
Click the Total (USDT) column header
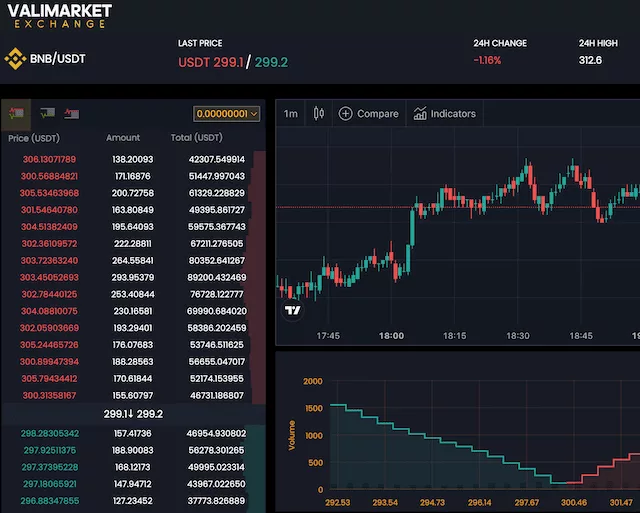pos(197,138)
